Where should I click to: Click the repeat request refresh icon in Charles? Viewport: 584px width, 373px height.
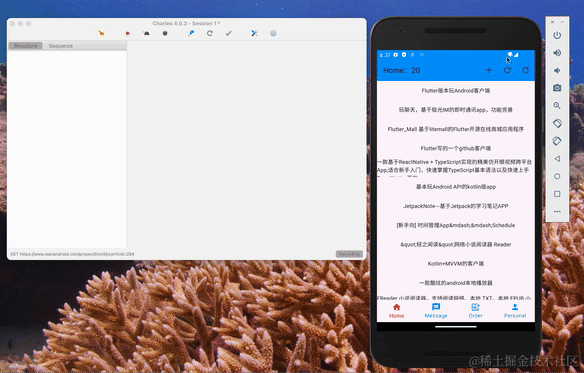(210, 33)
